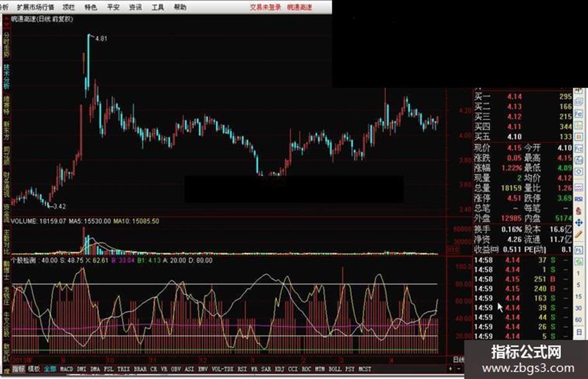
Task: Select the 模板 tab at bottom
Action: pyautogui.click(x=34, y=369)
